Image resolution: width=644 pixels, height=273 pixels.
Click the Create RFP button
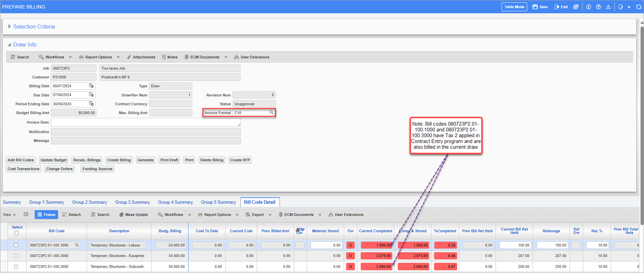tap(240, 160)
